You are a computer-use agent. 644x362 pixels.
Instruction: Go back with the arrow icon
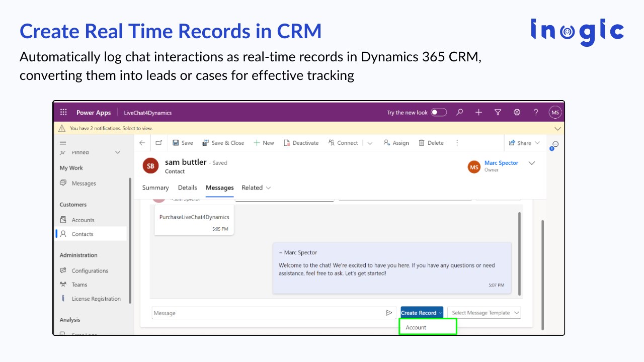[x=142, y=143]
